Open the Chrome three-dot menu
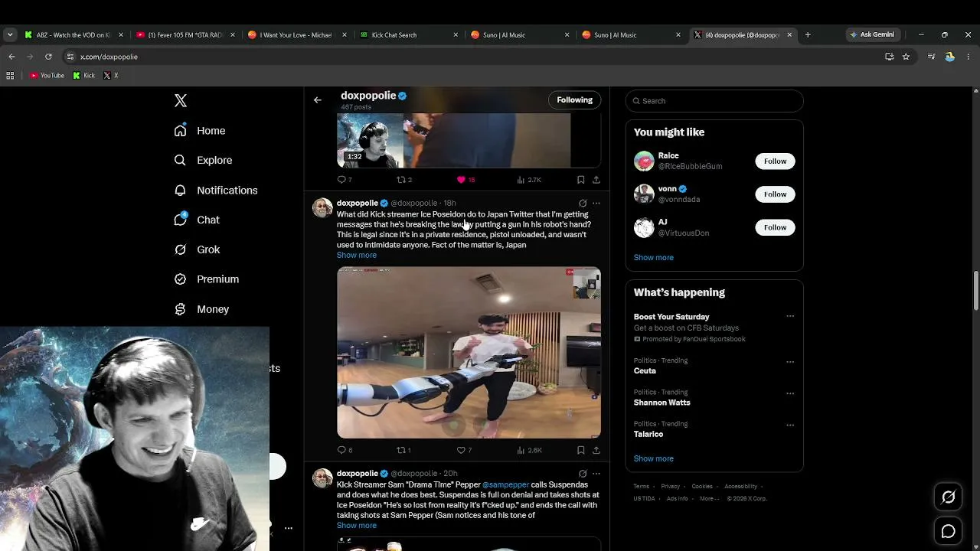This screenshot has height=551, width=980. (969, 57)
